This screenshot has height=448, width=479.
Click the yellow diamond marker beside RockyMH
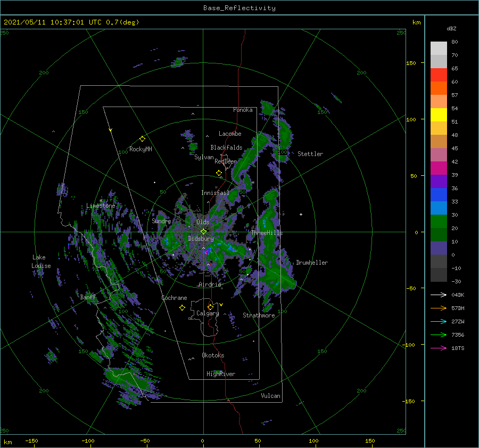pyautogui.click(x=142, y=139)
